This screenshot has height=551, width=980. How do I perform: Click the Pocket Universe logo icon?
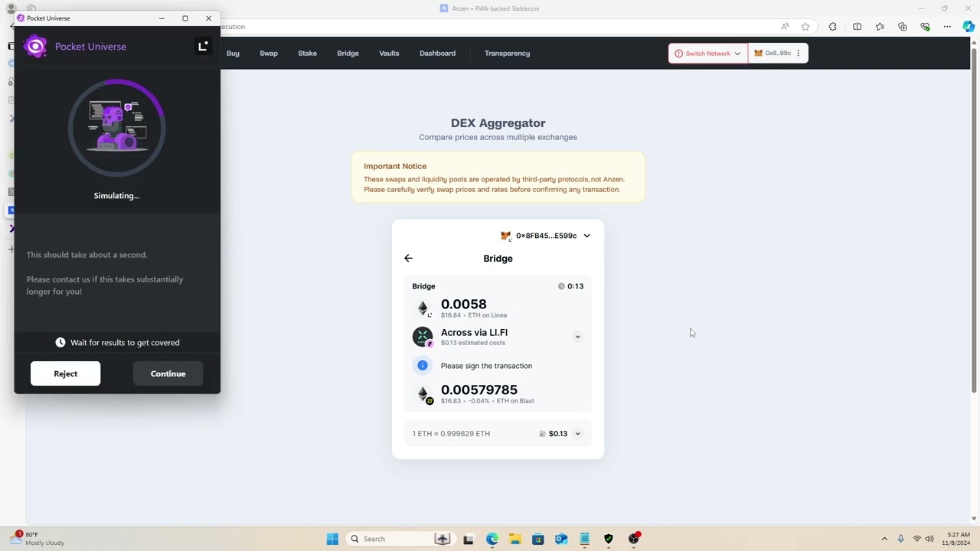(x=35, y=47)
